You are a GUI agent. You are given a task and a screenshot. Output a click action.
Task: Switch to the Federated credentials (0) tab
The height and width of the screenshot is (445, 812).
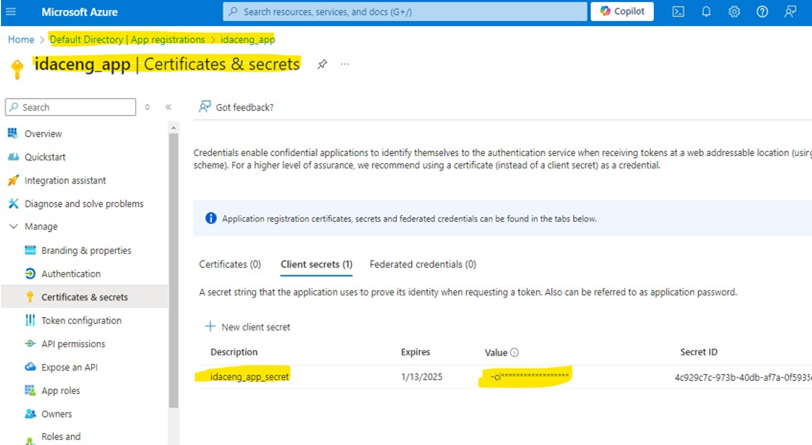(422, 265)
